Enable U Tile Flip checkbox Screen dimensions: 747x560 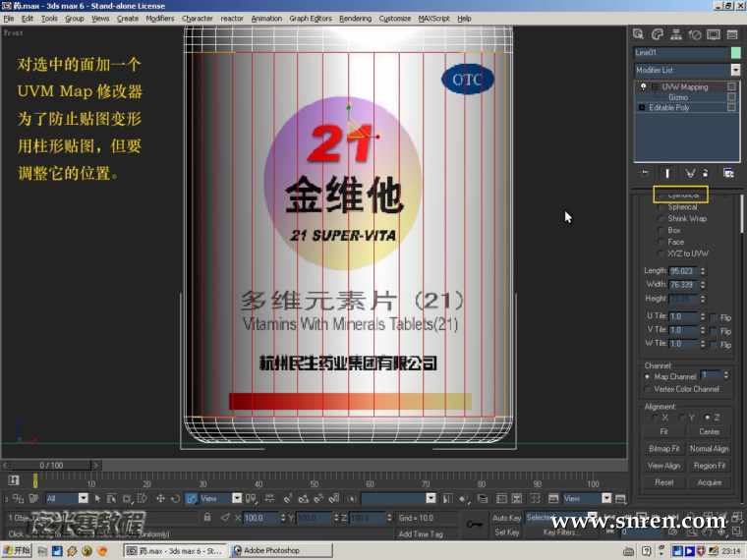(714, 317)
